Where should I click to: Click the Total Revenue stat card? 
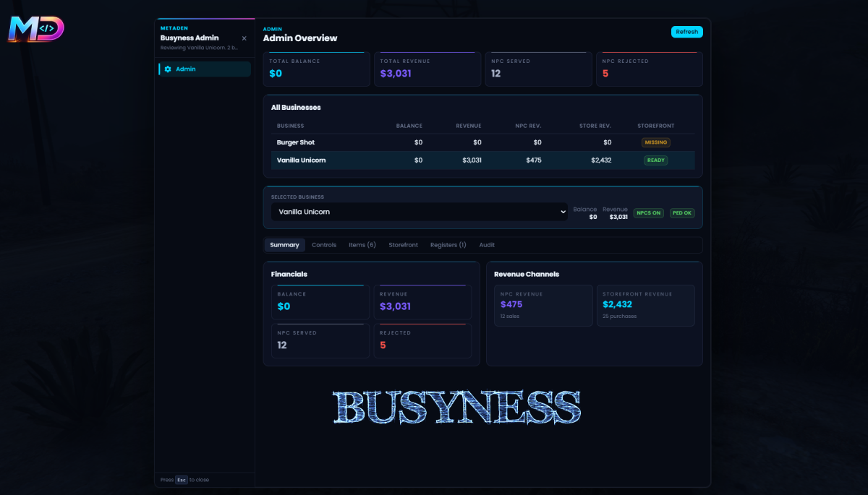(x=427, y=69)
